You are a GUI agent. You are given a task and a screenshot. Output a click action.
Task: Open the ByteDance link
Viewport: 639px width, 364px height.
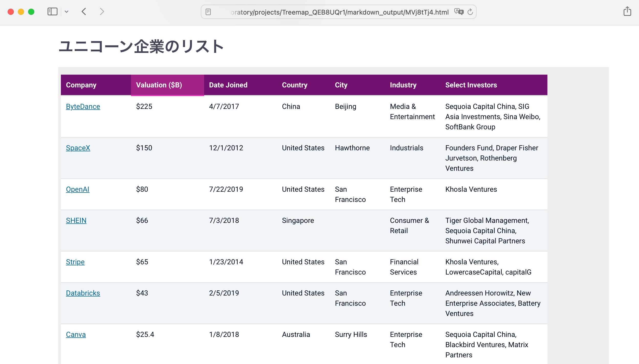83,107
